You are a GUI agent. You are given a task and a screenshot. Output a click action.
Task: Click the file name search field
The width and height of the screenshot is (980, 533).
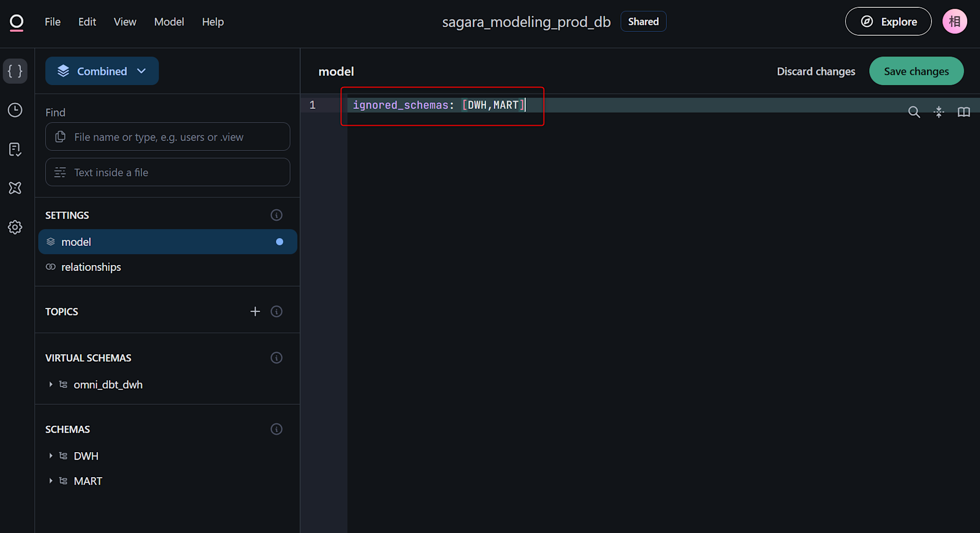click(168, 137)
